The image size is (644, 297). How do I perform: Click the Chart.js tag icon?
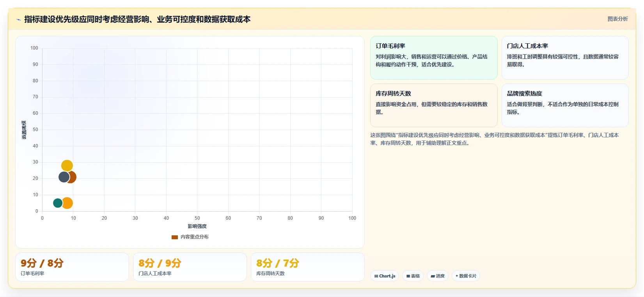coord(376,276)
